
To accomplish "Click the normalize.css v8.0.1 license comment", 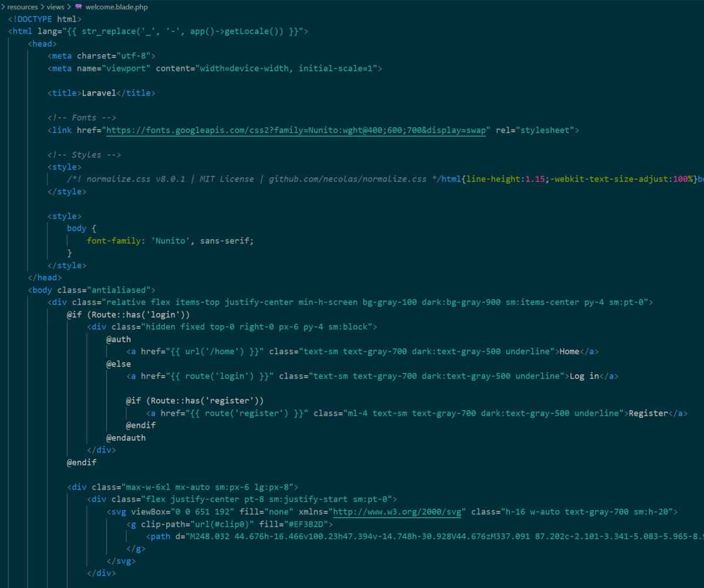I will point(253,179).
